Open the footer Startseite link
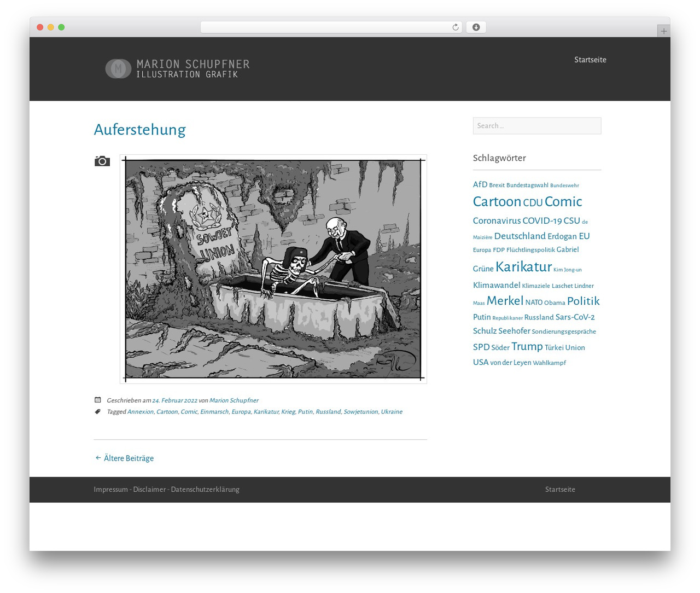The width and height of the screenshot is (700, 593). 560,490
